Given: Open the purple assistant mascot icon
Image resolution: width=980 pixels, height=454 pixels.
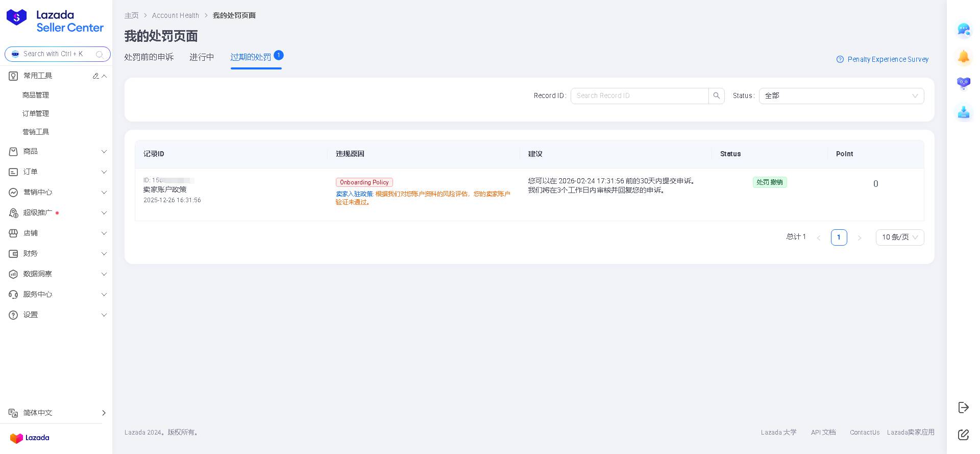Looking at the screenshot, I should point(964,84).
